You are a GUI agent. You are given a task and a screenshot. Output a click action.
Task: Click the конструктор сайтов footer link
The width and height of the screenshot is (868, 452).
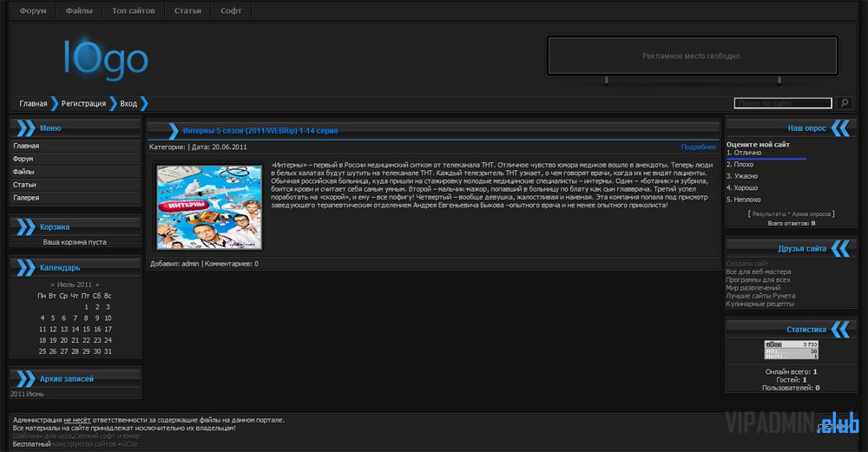84,443
